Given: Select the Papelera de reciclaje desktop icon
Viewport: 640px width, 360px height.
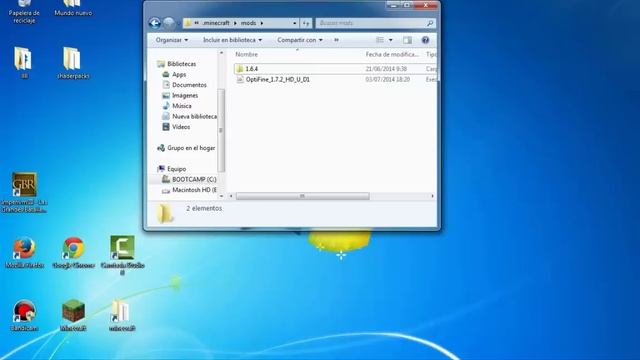Looking at the screenshot, I should pyautogui.click(x=24, y=11).
